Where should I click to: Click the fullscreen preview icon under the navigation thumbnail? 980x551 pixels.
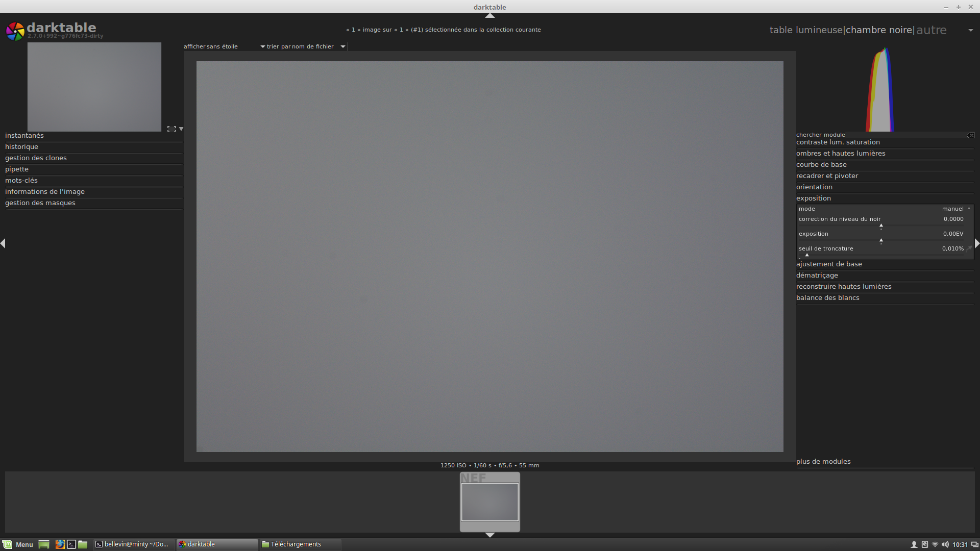pyautogui.click(x=171, y=129)
